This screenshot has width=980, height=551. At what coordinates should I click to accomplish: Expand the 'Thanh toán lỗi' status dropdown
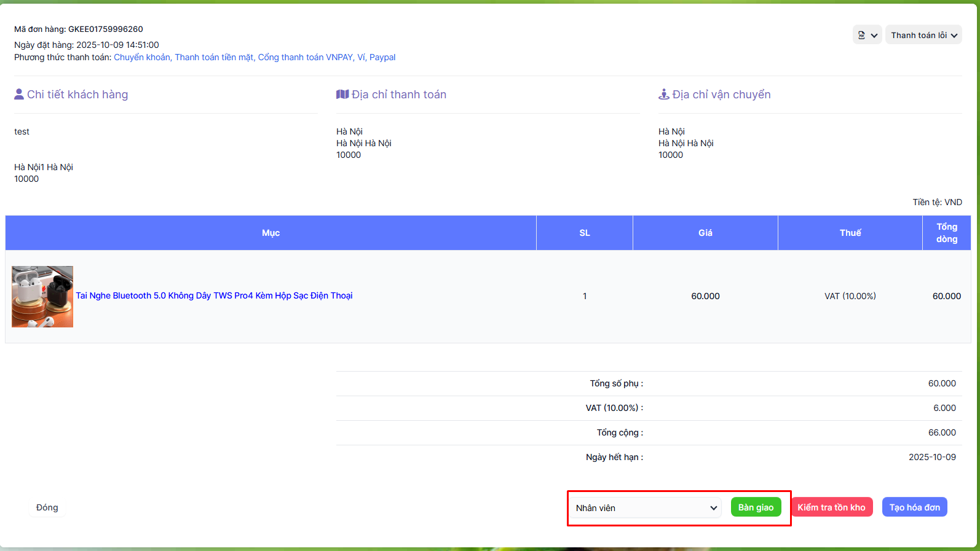coord(923,36)
